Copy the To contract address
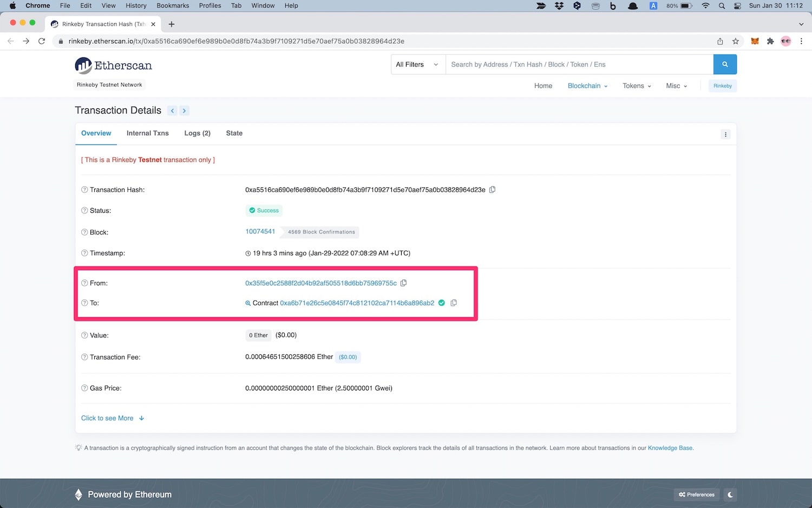The width and height of the screenshot is (812, 508). [x=454, y=303]
